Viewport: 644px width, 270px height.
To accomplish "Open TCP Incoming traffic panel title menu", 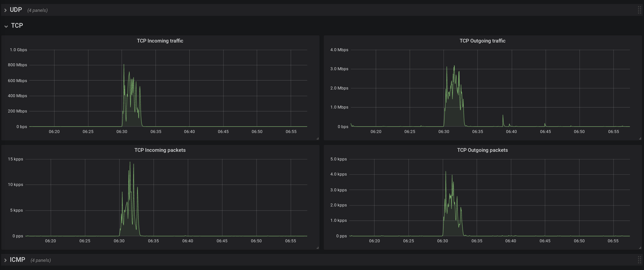I will tap(160, 41).
